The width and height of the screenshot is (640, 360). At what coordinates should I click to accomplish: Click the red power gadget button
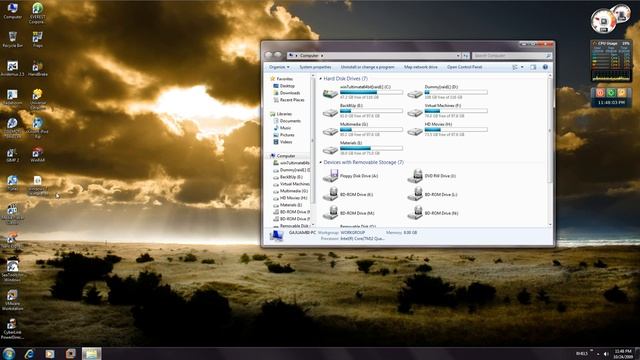(600, 93)
